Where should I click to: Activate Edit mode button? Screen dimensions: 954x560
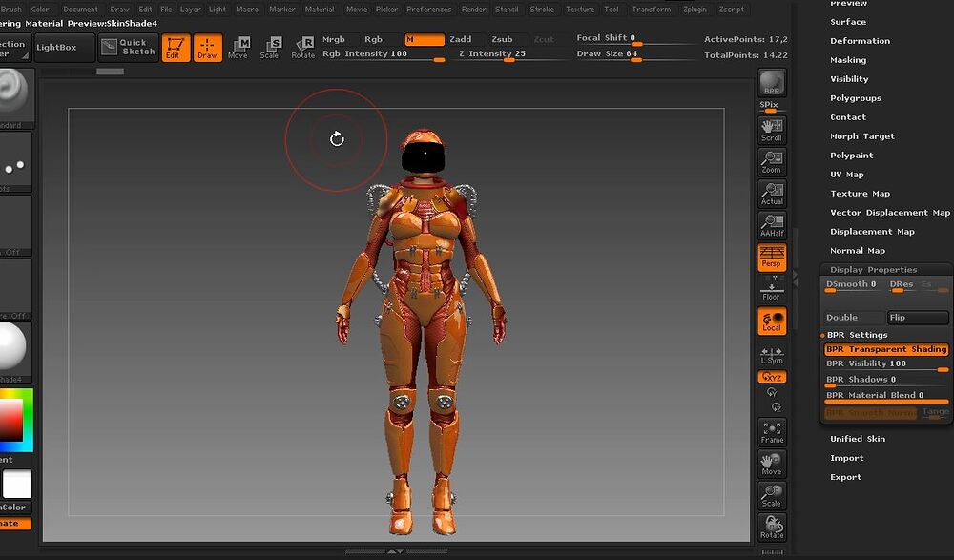[x=176, y=48]
